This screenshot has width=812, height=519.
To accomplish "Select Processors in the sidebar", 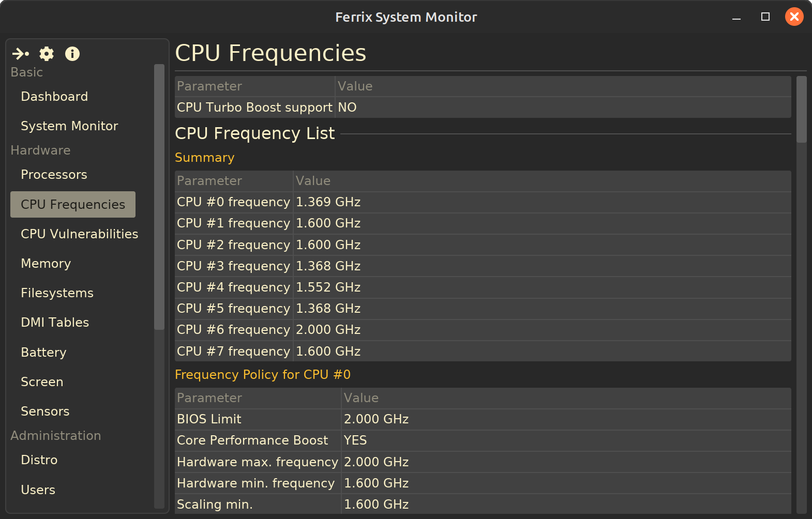I will pos(54,175).
